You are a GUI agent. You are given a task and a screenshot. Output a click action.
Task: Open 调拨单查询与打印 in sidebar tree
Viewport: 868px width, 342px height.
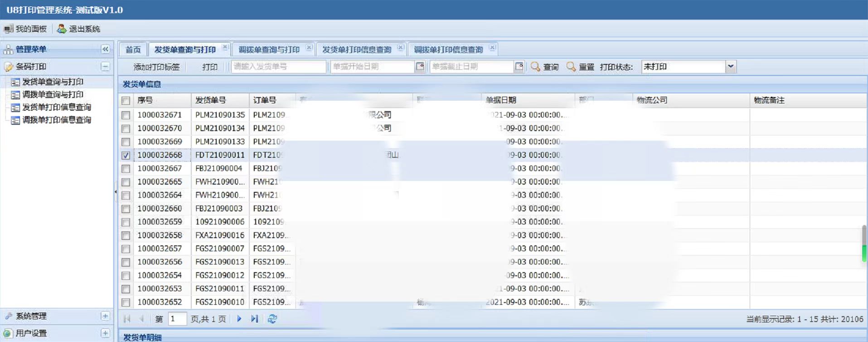[x=53, y=95]
